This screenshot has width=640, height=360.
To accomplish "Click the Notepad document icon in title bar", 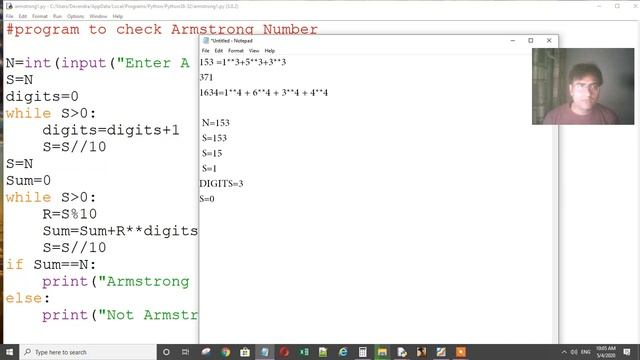I will (206, 40).
